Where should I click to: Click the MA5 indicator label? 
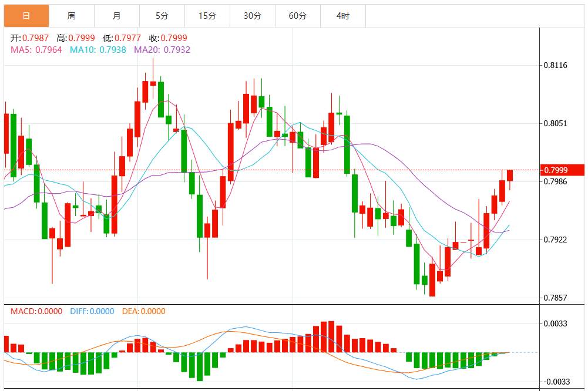pyautogui.click(x=36, y=50)
